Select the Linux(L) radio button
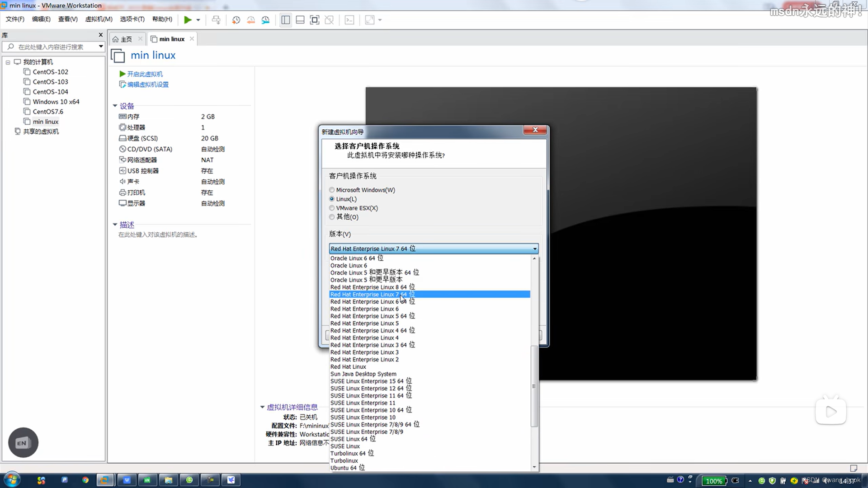 [332, 199]
